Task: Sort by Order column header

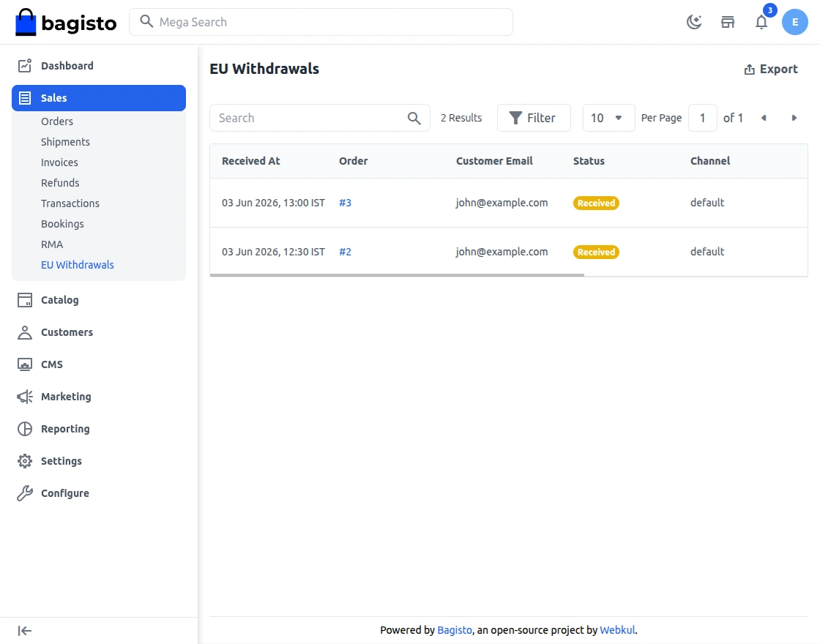Action: click(x=353, y=161)
